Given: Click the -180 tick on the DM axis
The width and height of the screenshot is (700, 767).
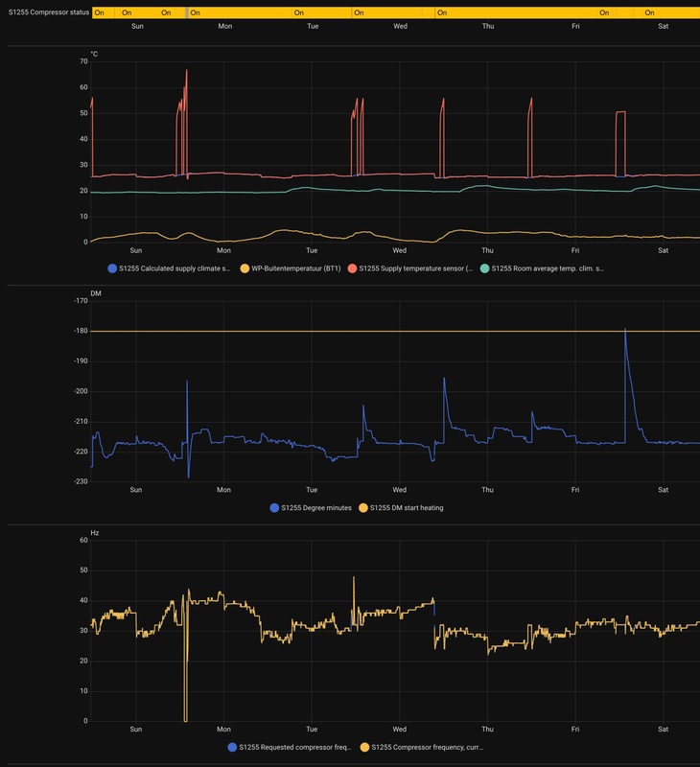Looking at the screenshot, I should coord(81,331).
